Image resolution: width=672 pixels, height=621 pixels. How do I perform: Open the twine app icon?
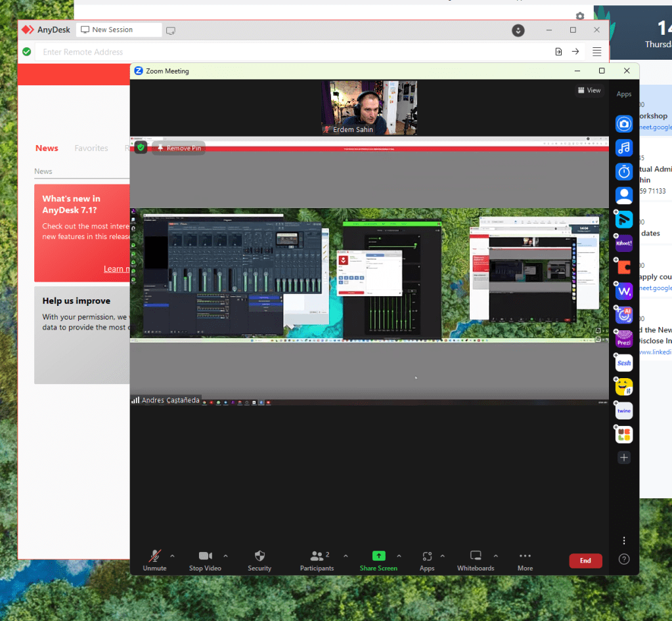coord(624,411)
